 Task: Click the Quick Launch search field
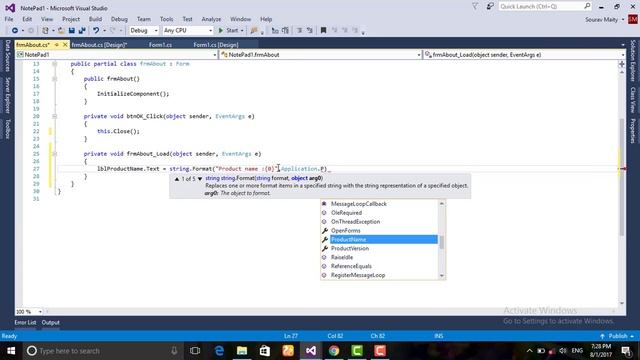[x=545, y=7]
